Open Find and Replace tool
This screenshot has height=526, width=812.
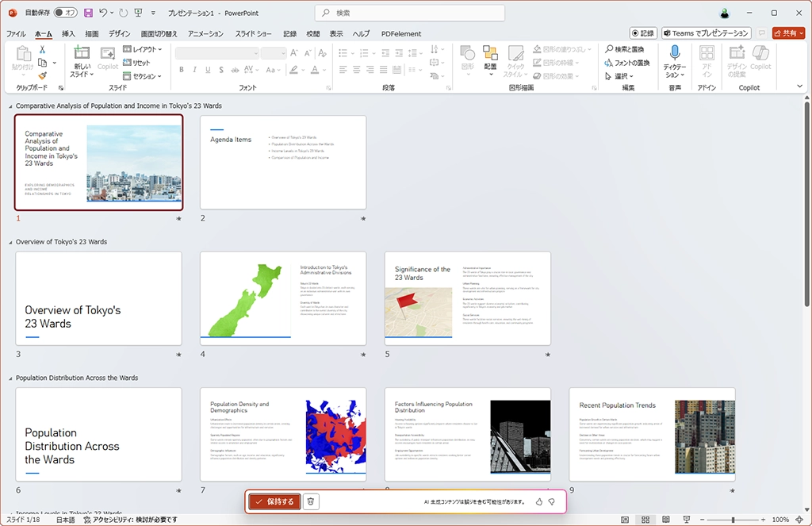625,49
